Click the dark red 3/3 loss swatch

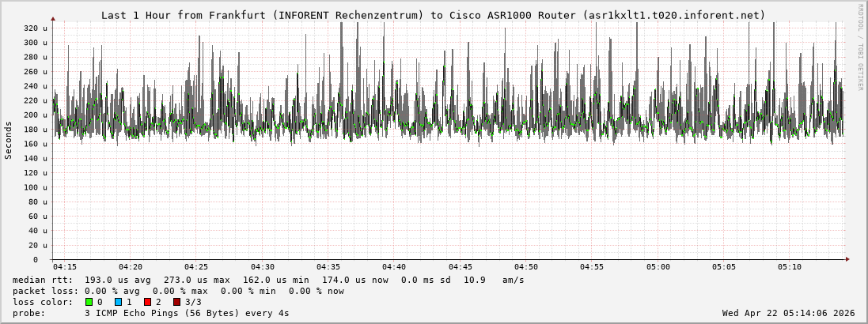coord(176,302)
